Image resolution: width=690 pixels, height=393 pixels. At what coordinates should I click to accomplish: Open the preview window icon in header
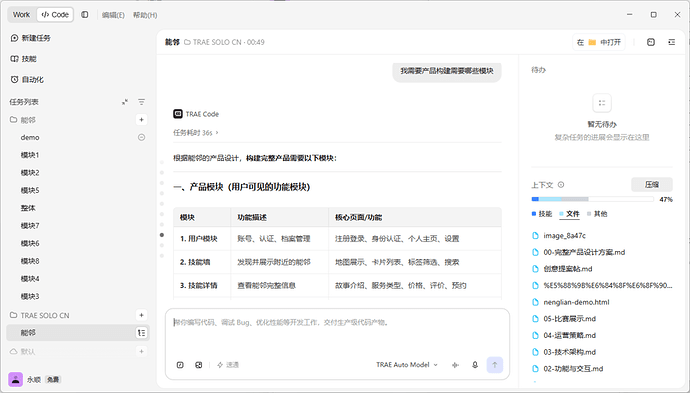(651, 42)
